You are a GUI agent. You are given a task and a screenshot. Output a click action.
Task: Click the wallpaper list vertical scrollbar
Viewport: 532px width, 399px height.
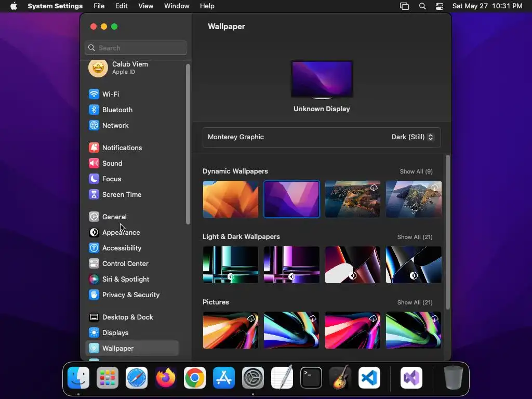click(447, 232)
